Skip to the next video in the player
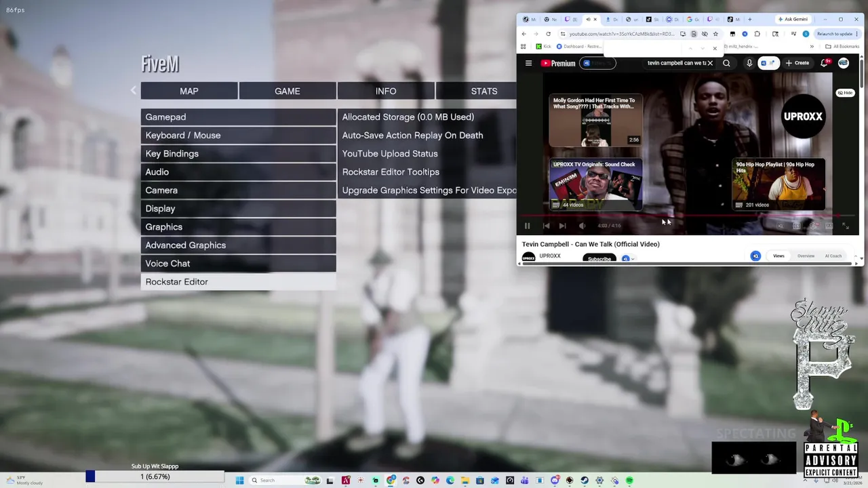This screenshot has height=488, width=868. 562,226
